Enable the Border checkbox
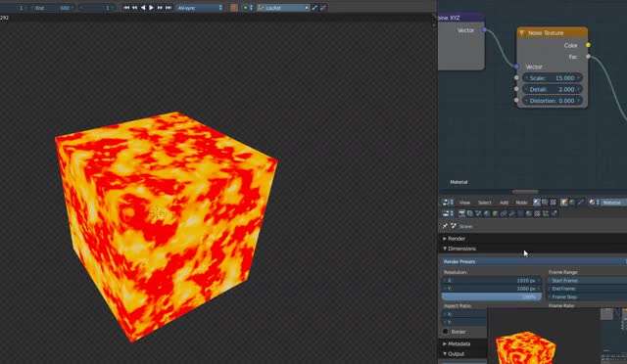Image resolution: width=627 pixels, height=364 pixels. (446, 332)
